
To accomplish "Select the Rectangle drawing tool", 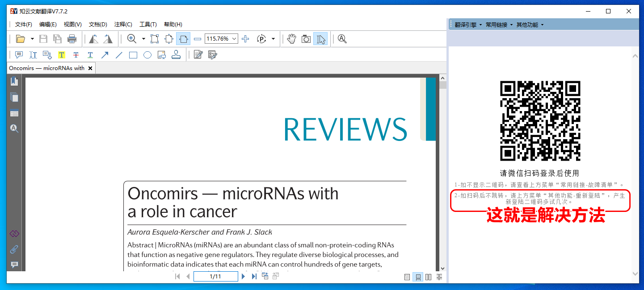I will pyautogui.click(x=133, y=55).
